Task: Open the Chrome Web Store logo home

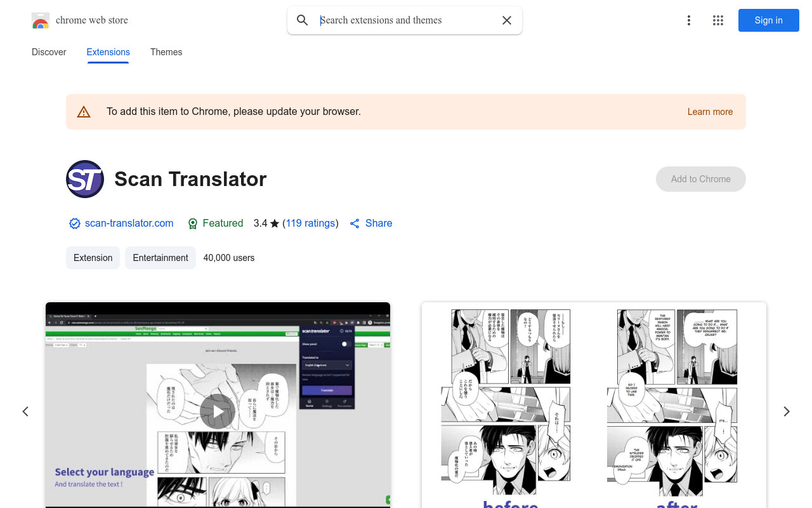Action: click(x=80, y=20)
